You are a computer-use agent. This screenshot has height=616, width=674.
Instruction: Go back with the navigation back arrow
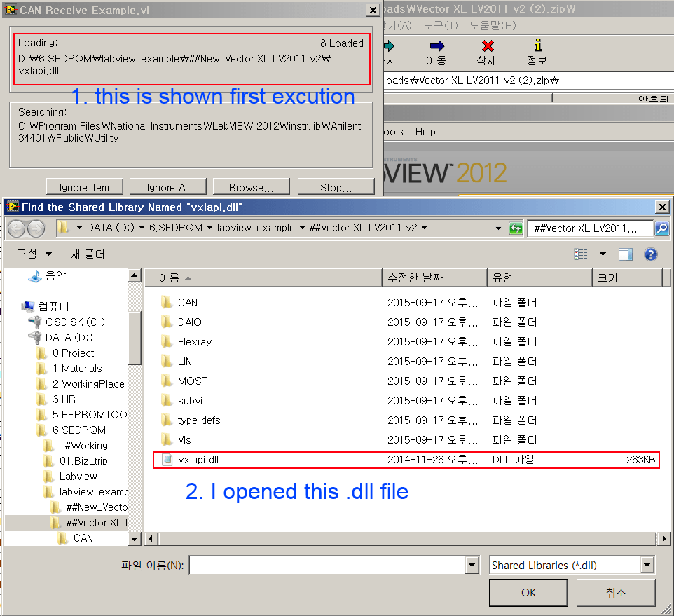tap(17, 228)
